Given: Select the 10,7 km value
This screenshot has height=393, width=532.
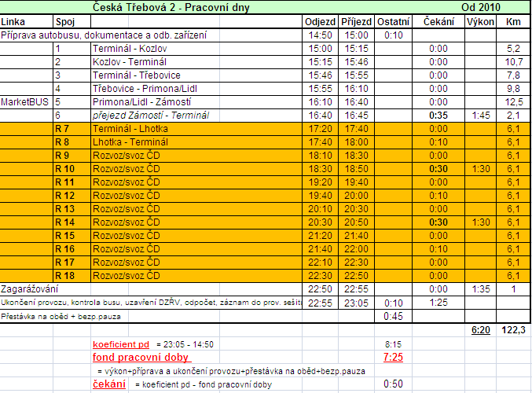Looking at the screenshot, I should [x=513, y=62].
